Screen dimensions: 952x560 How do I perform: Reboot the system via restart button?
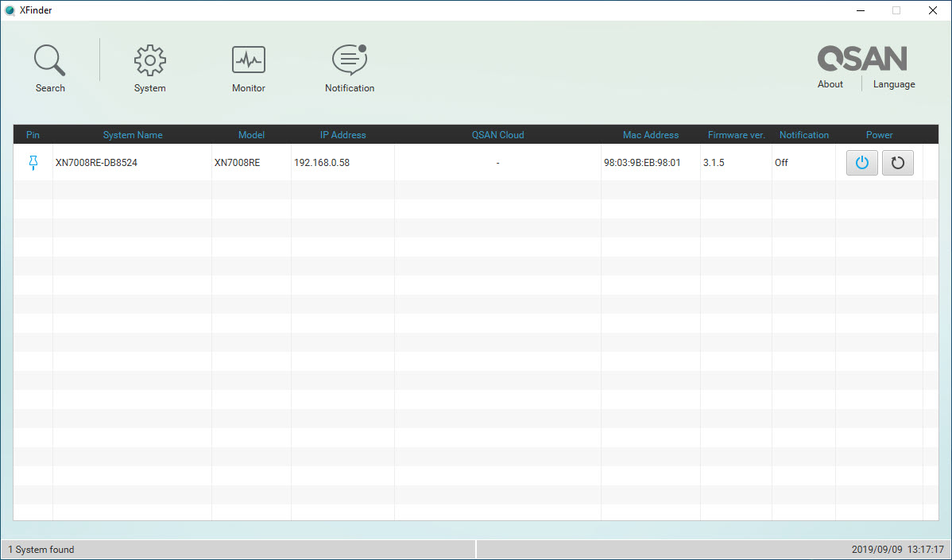coord(897,163)
